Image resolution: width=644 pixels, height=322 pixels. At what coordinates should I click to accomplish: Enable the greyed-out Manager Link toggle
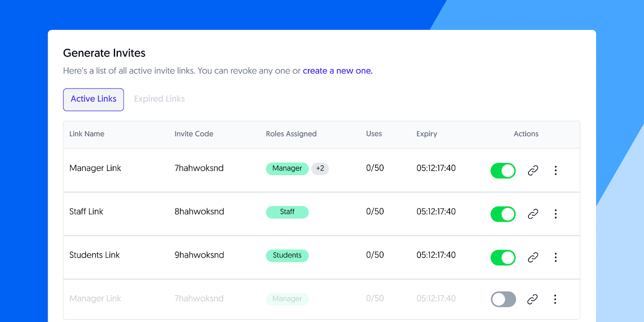[x=503, y=299]
